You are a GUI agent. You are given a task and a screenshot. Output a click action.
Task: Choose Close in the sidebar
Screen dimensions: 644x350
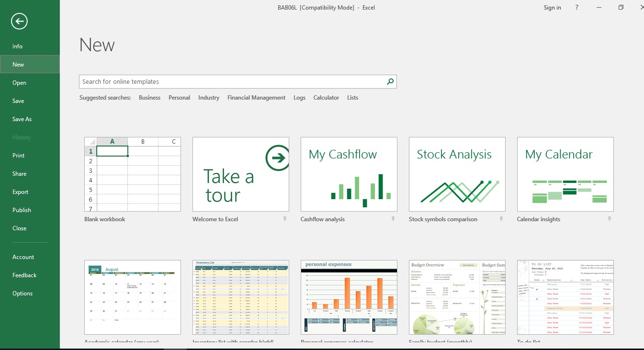click(30, 228)
